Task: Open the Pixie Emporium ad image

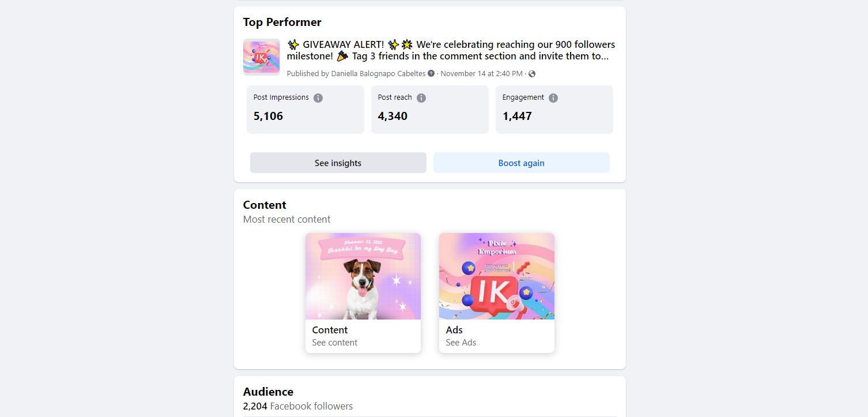Action: coord(497,276)
